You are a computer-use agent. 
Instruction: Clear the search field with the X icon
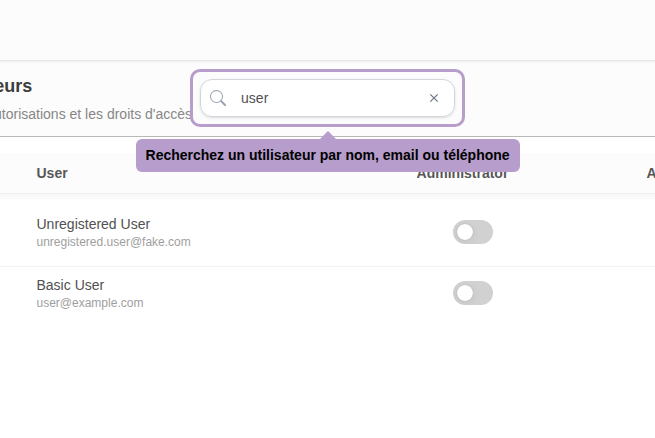(x=434, y=98)
